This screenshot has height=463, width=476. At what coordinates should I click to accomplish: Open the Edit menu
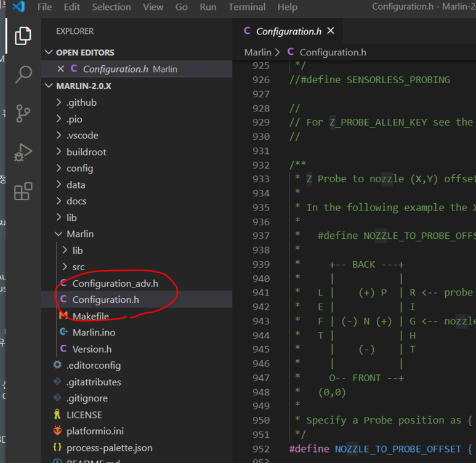tap(72, 7)
